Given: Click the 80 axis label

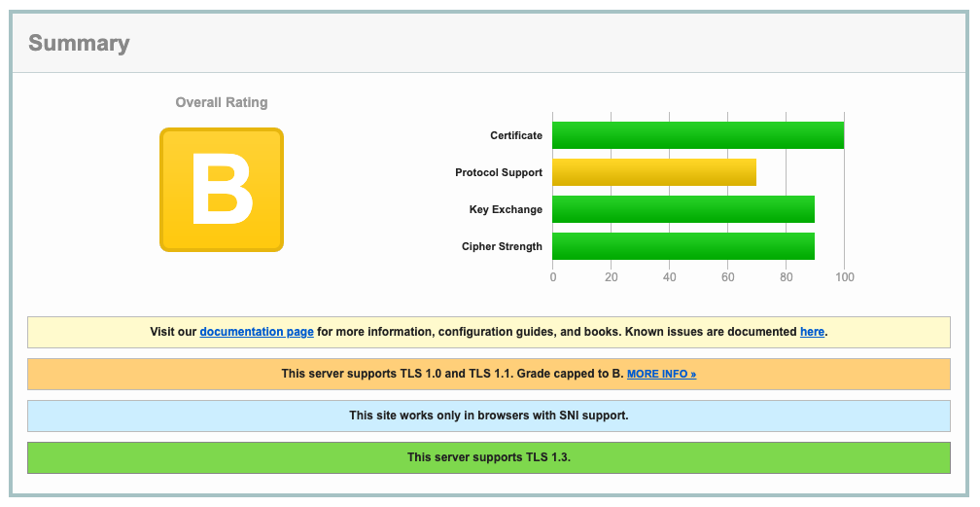Looking at the screenshot, I should click(x=787, y=277).
